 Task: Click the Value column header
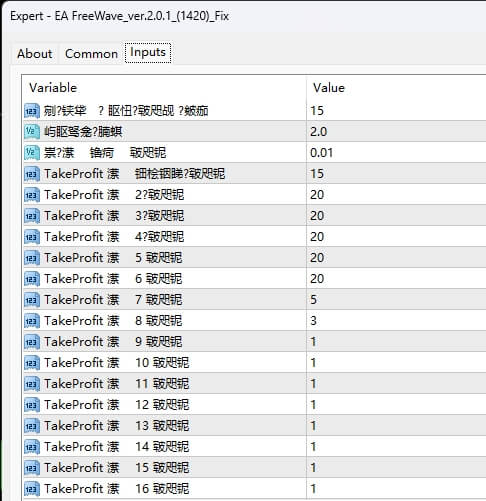click(x=396, y=88)
